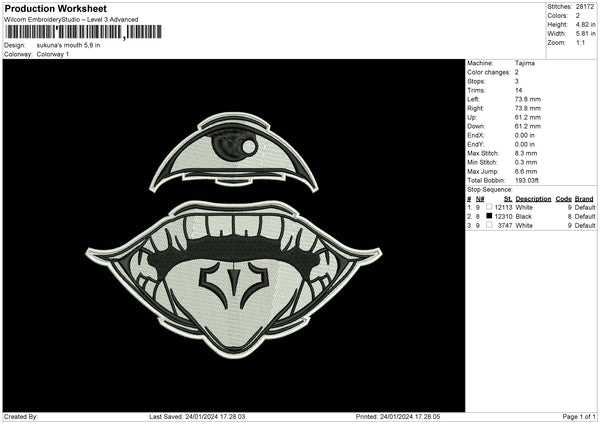Viewport: 600px width, 424px height.
Task: Click the white swatch in stop row 3
Action: click(489, 225)
